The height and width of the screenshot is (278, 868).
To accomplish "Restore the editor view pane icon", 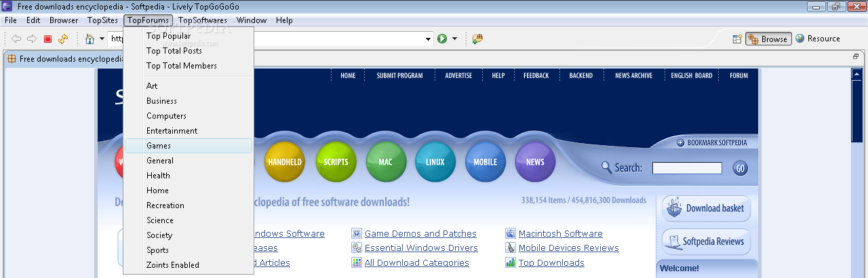I will (x=856, y=57).
